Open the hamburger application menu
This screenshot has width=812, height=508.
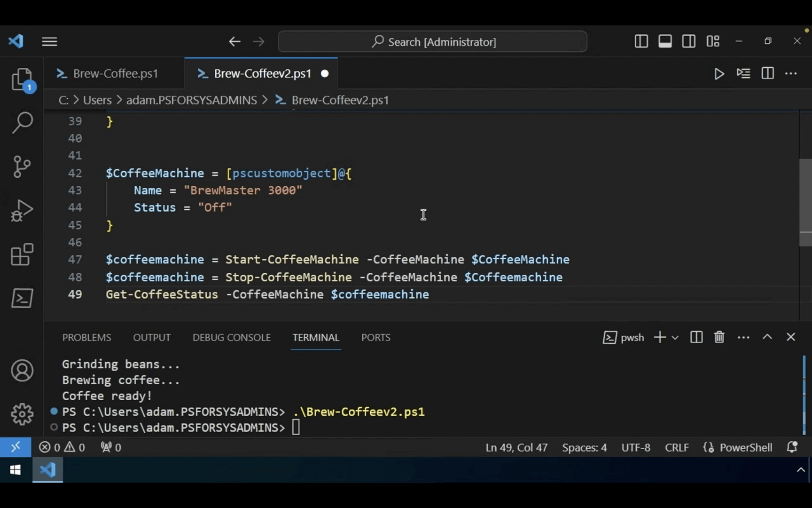pos(49,41)
